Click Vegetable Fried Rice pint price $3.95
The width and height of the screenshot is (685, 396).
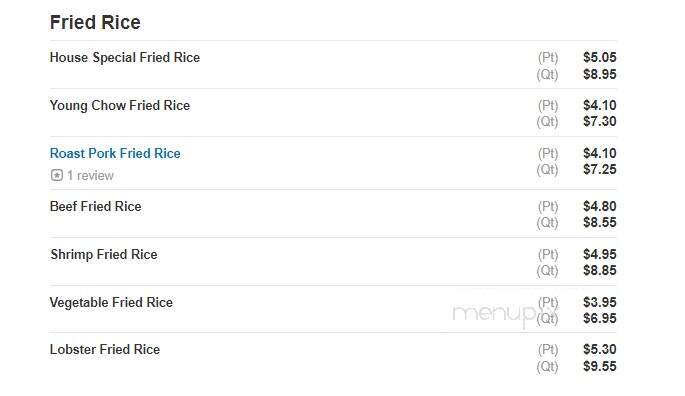[x=599, y=302]
